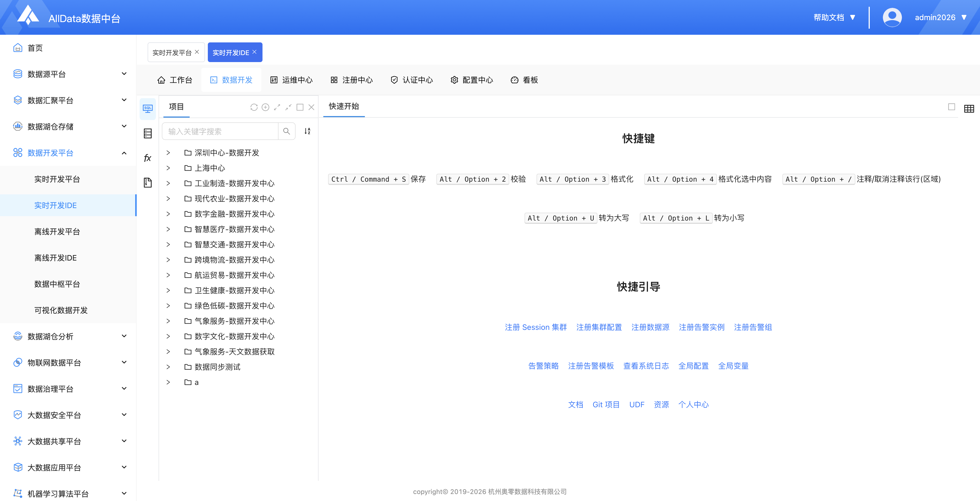Open 注册告警组 link
This screenshot has height=501, width=980.
(753, 327)
